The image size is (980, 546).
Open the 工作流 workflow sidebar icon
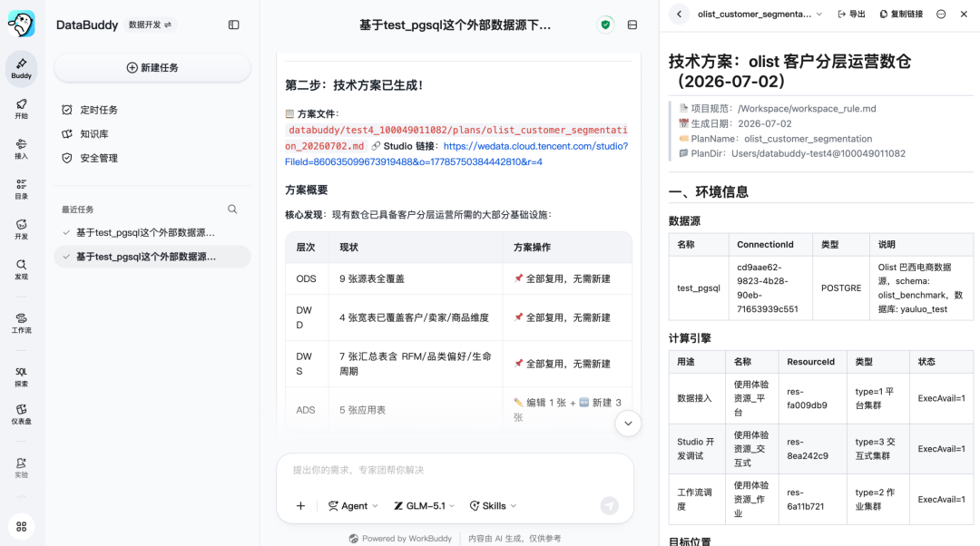[21, 323]
